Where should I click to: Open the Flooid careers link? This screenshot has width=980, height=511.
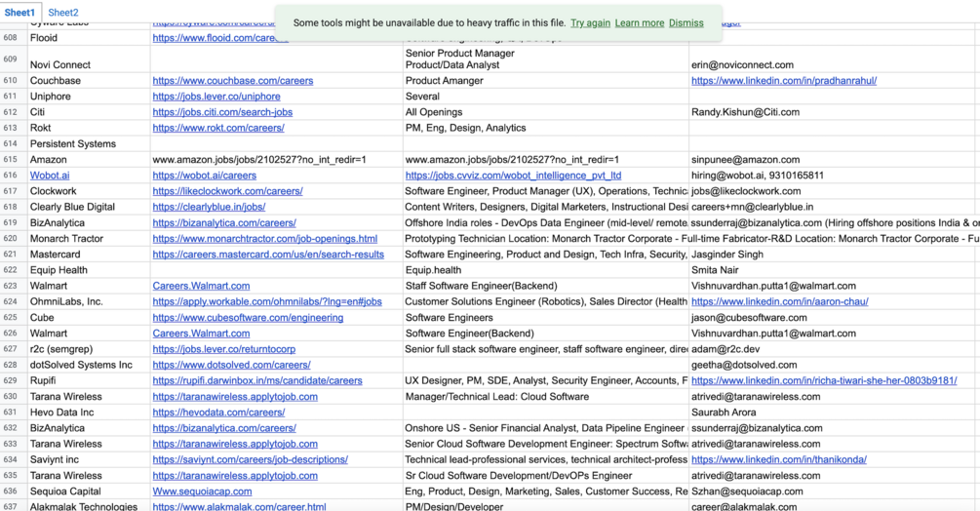coord(220,38)
